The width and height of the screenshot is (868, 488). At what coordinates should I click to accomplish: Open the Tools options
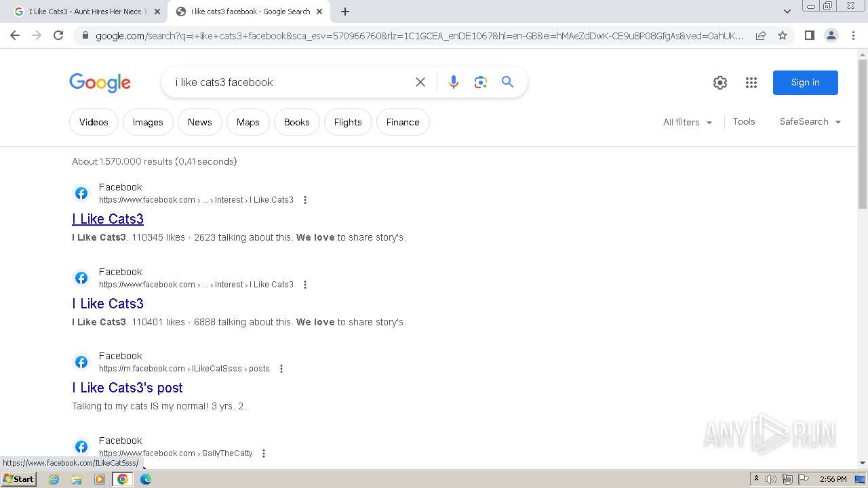click(744, 121)
